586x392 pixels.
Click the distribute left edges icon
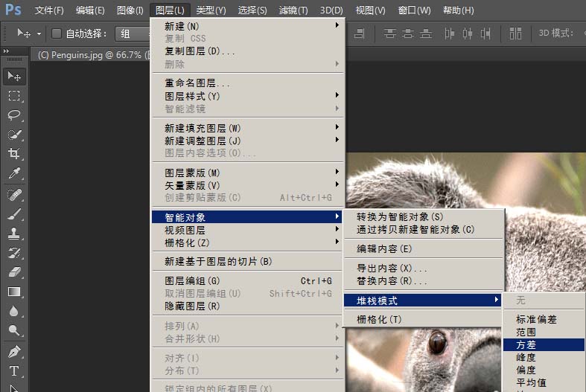point(449,33)
